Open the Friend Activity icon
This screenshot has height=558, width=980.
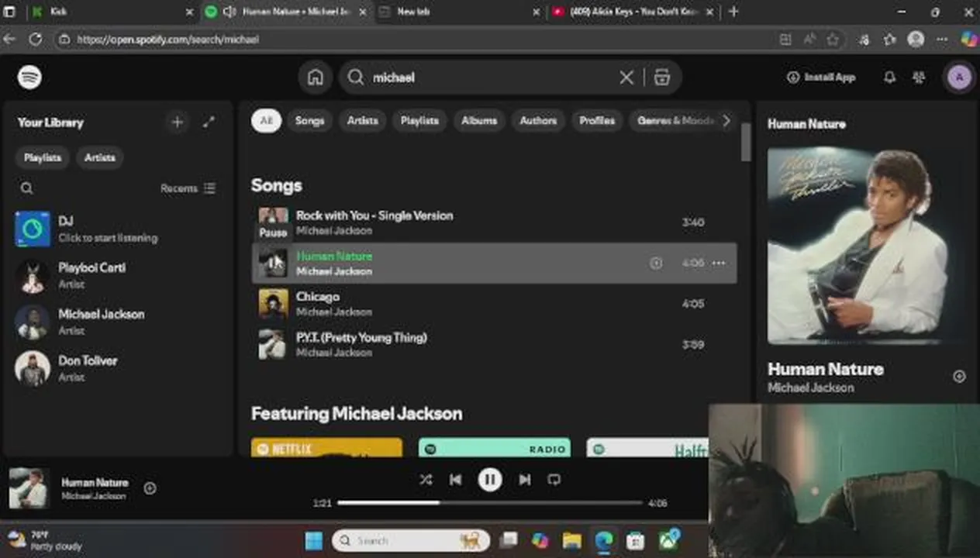click(x=919, y=77)
